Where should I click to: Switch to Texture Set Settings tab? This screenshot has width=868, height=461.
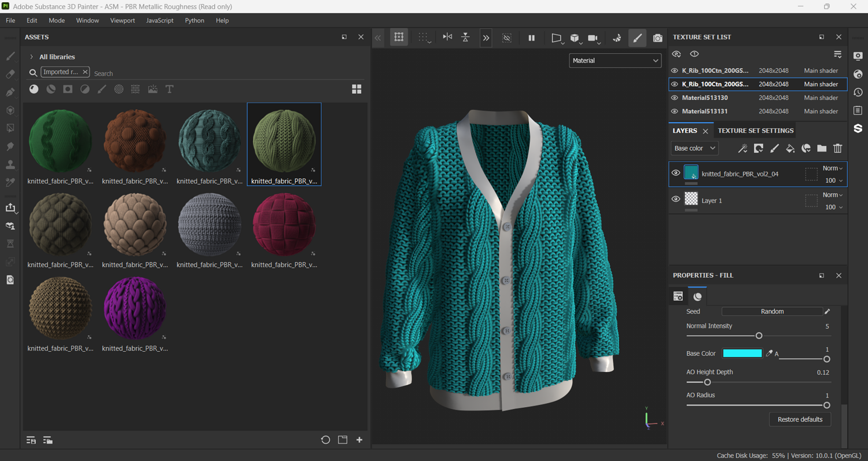(x=755, y=131)
